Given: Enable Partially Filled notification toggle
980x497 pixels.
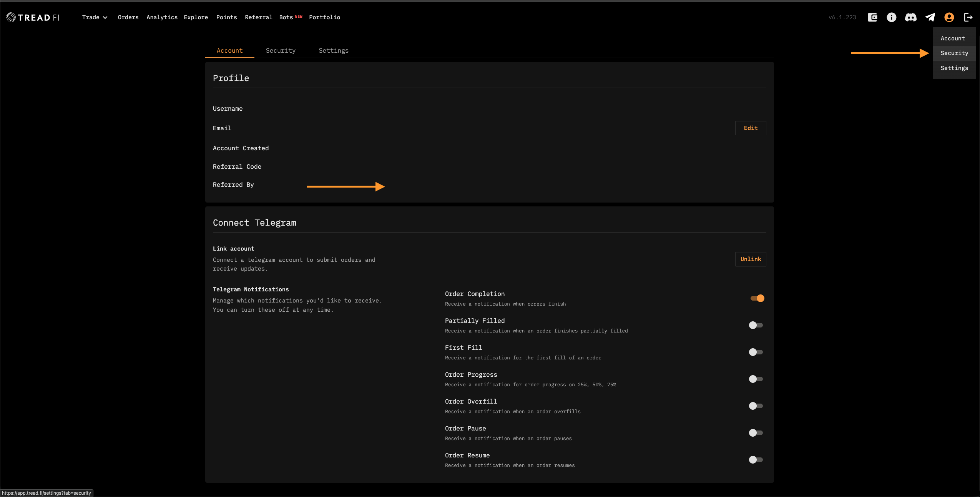Looking at the screenshot, I should pos(756,325).
